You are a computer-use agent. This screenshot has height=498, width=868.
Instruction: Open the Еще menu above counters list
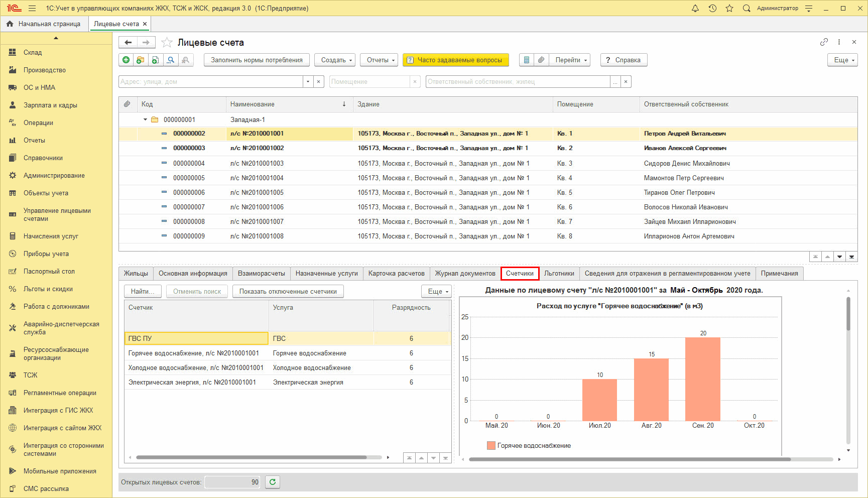436,291
